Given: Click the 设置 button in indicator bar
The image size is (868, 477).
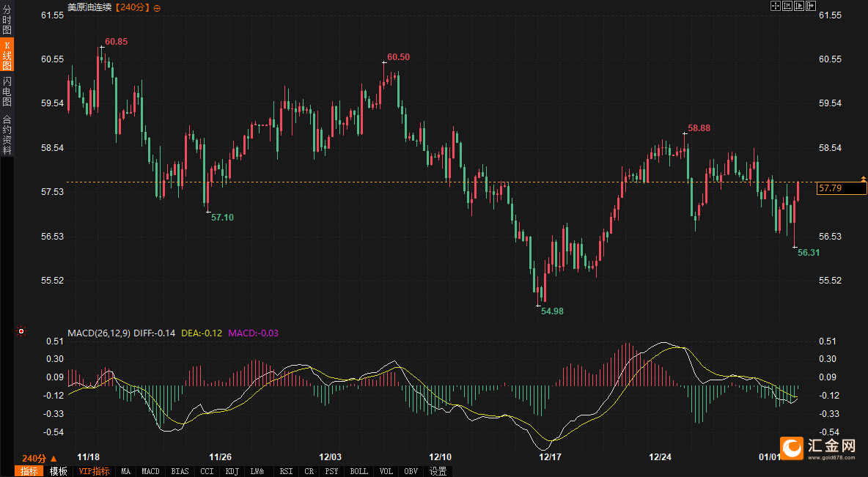Looking at the screenshot, I should pos(438,471).
